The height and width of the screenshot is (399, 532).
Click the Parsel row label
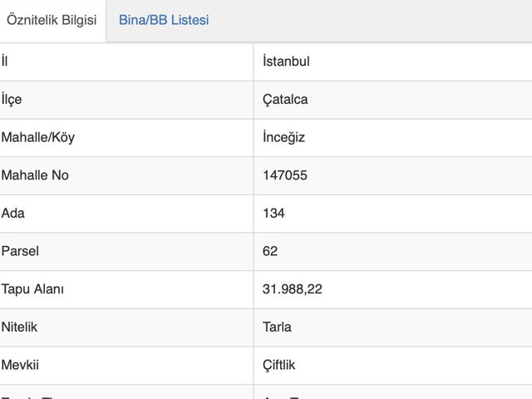point(20,251)
